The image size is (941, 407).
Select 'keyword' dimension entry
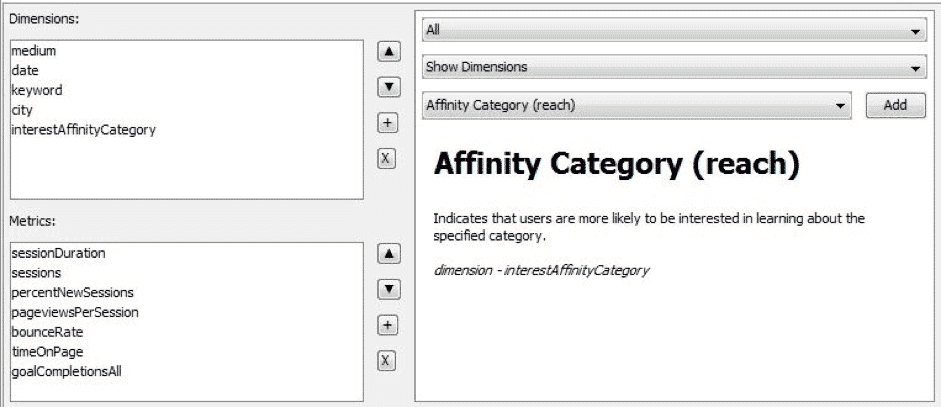point(37,90)
